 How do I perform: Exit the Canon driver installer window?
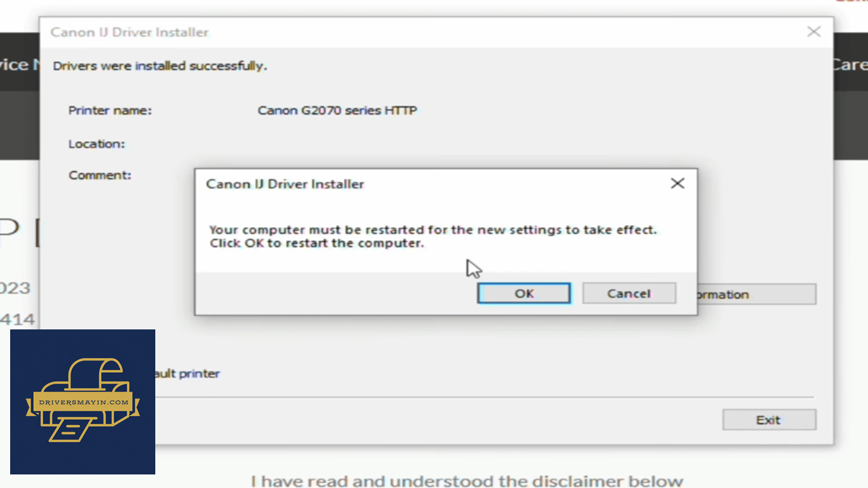pos(769,420)
